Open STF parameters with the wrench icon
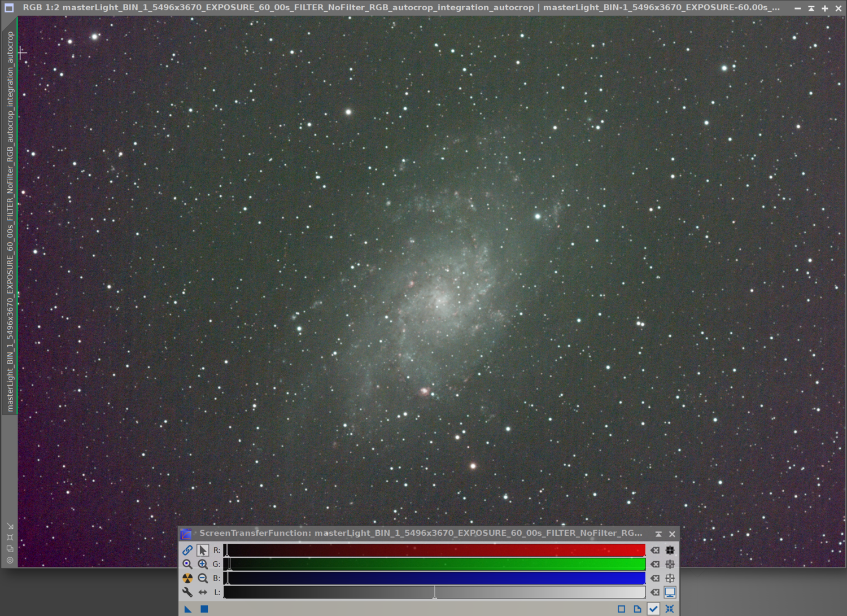 pyautogui.click(x=187, y=592)
